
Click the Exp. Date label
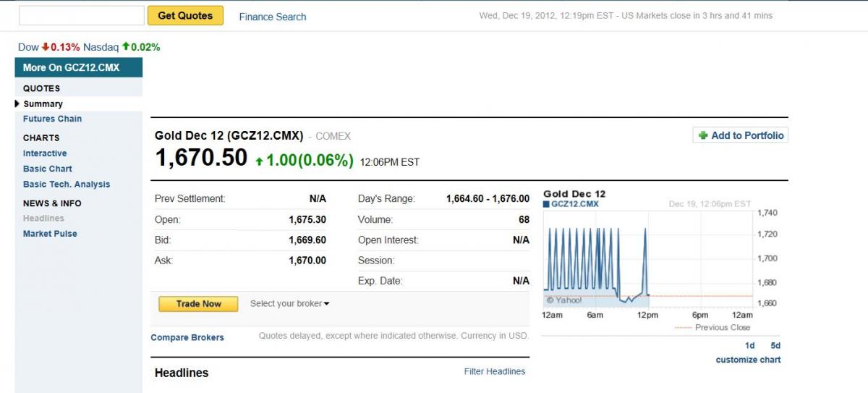[x=380, y=281]
